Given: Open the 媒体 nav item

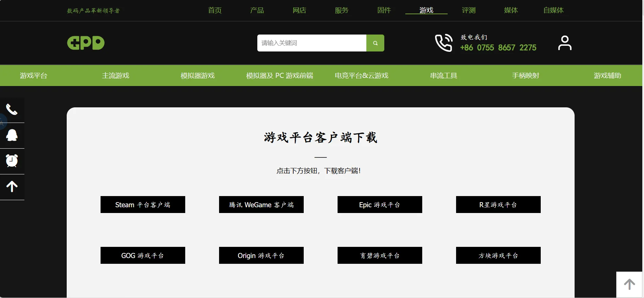Looking at the screenshot, I should point(511,10).
